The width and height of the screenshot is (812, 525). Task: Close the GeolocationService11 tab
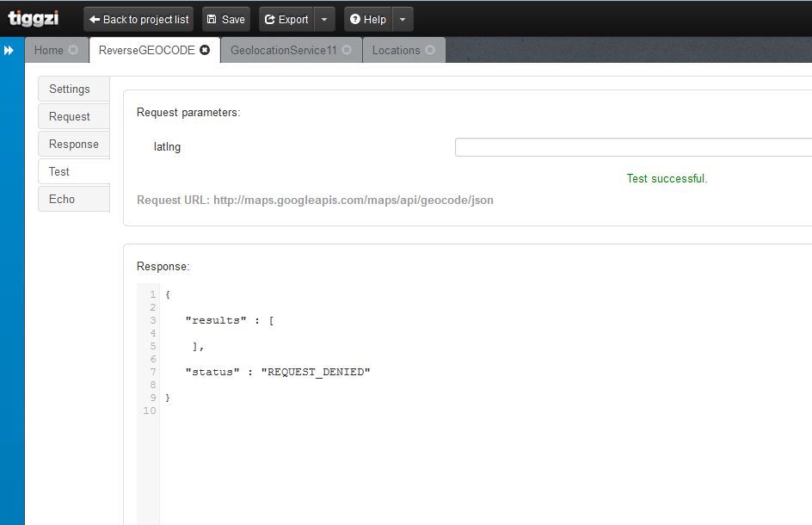point(347,50)
